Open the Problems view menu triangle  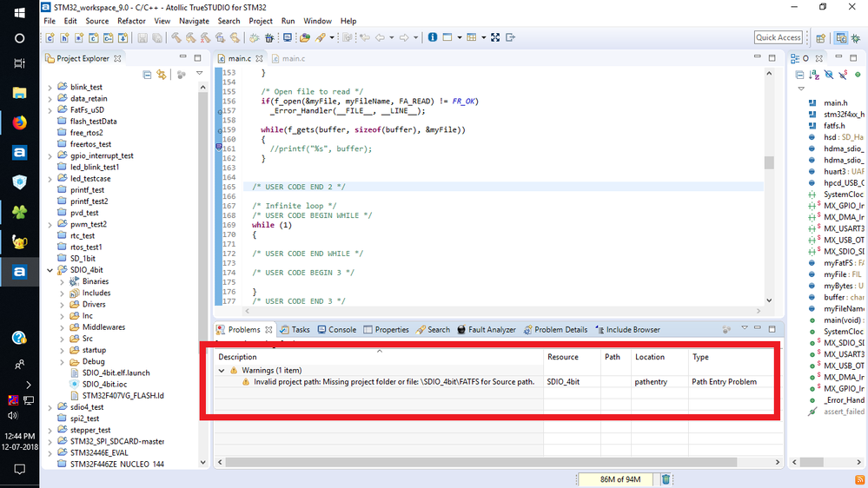coord(745,328)
